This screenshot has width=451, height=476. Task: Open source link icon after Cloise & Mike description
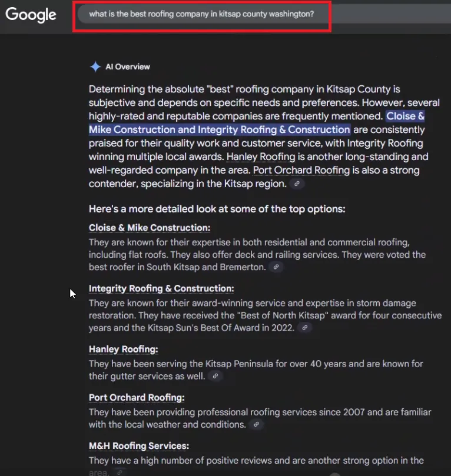tap(276, 267)
